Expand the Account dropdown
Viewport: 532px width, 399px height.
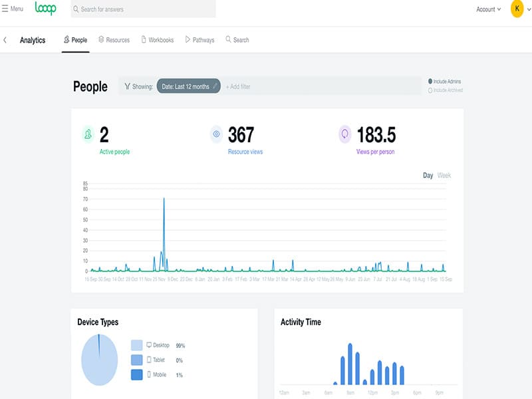(x=489, y=9)
